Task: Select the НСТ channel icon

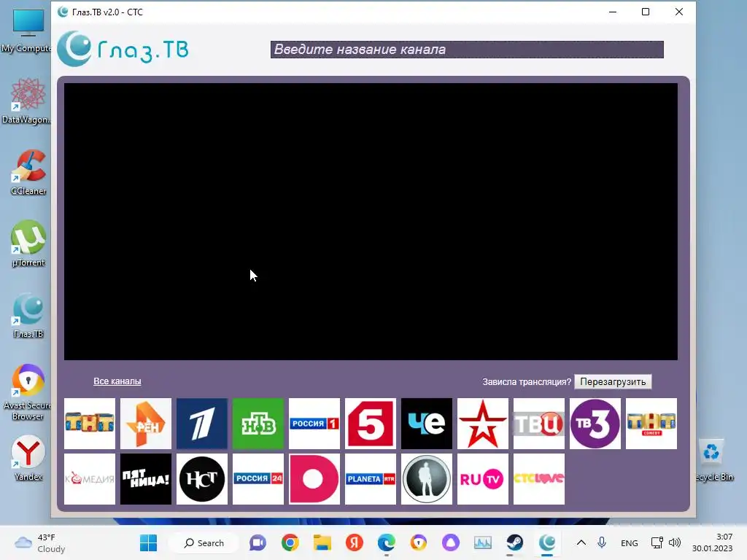Action: (x=202, y=479)
